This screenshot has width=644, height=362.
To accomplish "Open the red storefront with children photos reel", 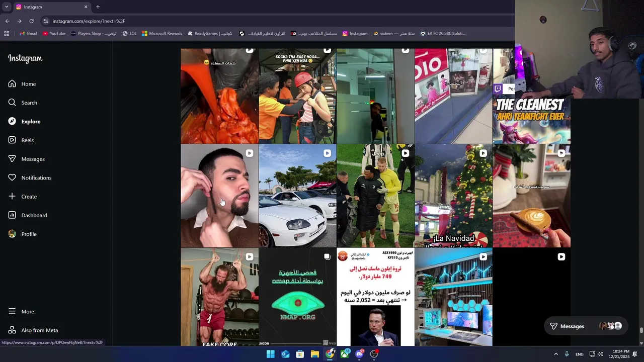I will click(453, 96).
